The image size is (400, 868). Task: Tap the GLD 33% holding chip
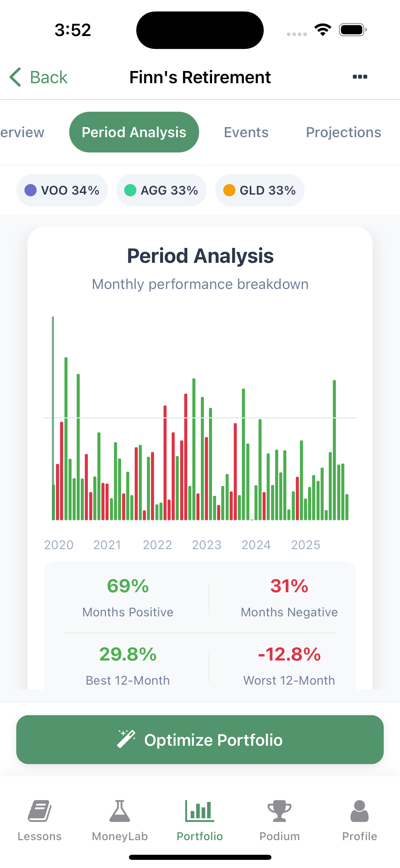pyautogui.click(x=260, y=190)
